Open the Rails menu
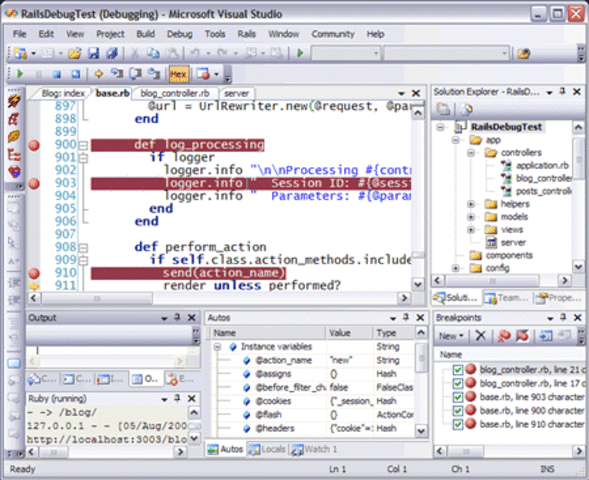589x480 pixels. click(x=246, y=34)
